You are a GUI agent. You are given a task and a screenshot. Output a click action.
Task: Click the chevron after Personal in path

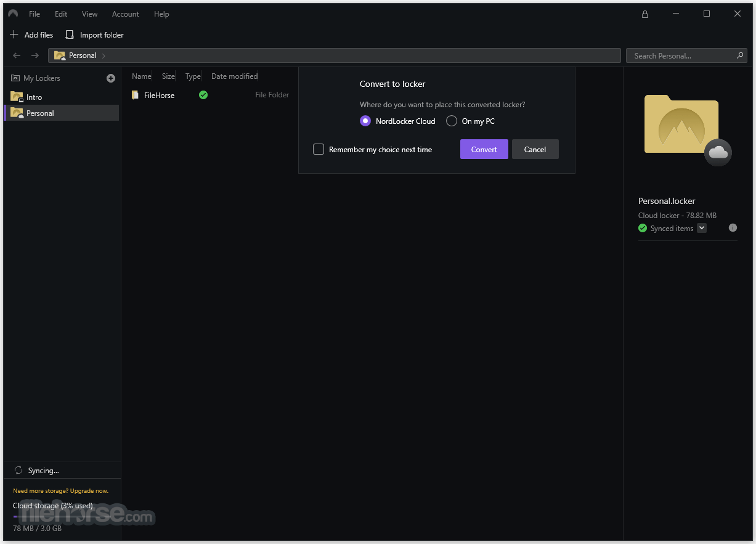tap(104, 56)
